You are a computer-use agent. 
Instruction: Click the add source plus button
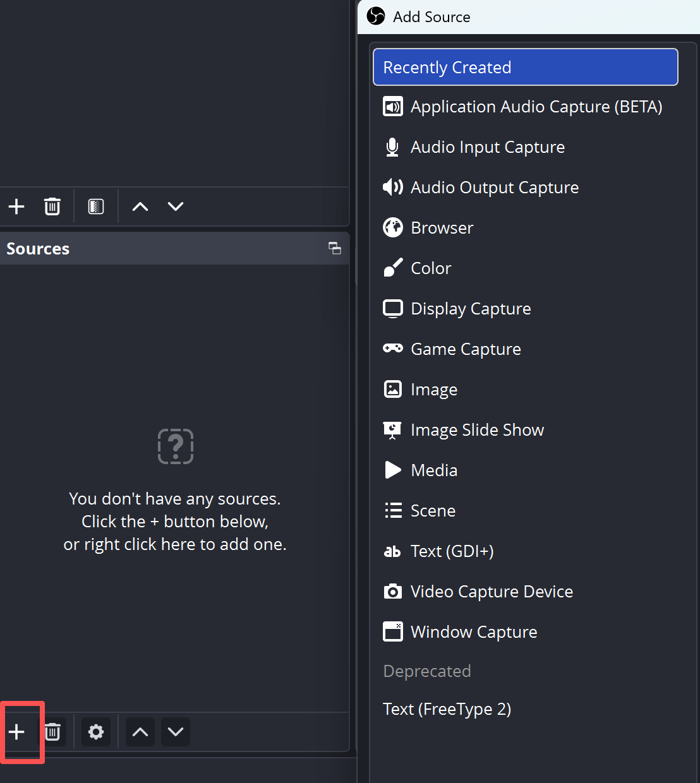pos(17,732)
